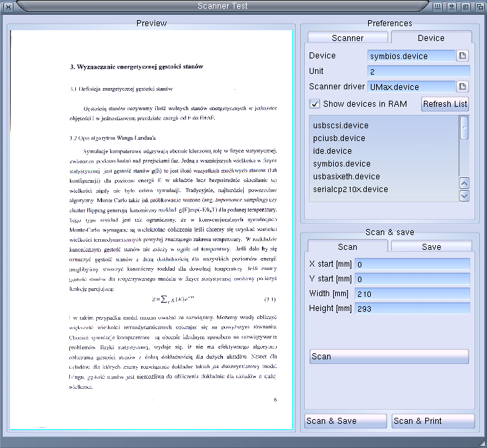Switch to the Scanner preferences tab
This screenshot has width=487, height=448.
pos(347,38)
